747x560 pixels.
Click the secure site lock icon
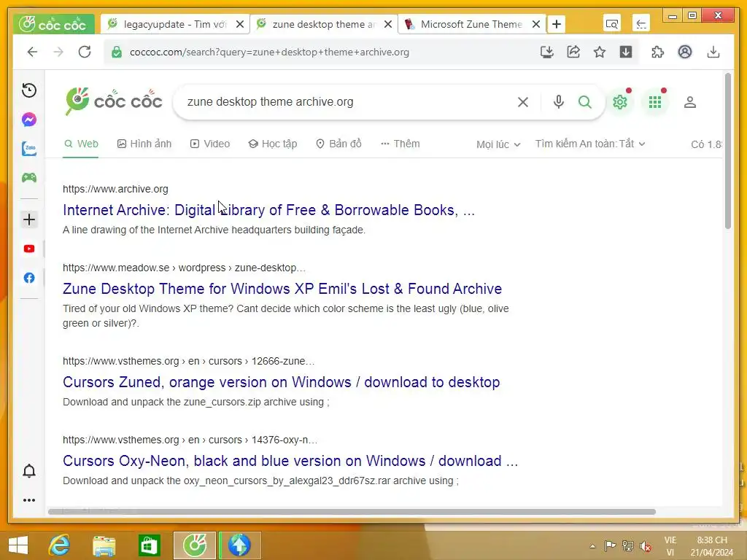117,52
